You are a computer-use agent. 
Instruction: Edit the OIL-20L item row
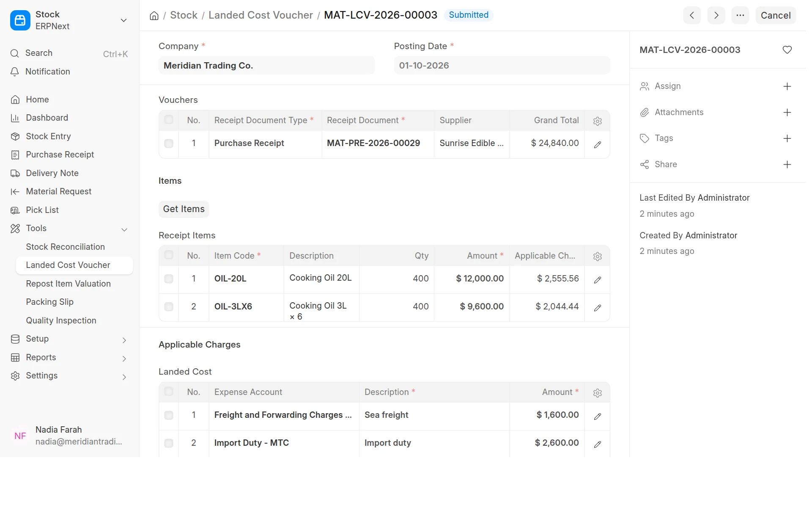click(x=597, y=280)
